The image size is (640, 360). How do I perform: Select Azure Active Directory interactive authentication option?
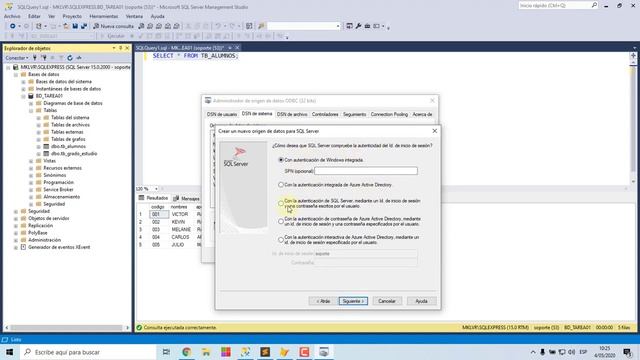click(281, 240)
